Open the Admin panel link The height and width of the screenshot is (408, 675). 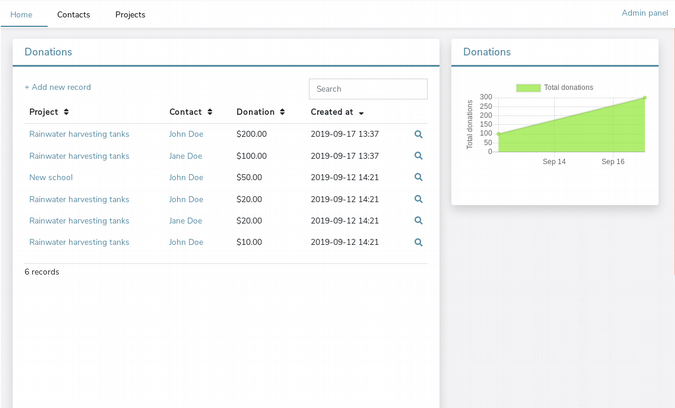coord(644,13)
